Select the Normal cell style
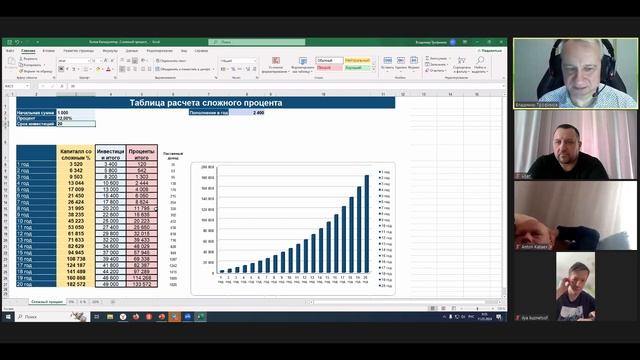This screenshot has height=360, width=640. [x=329, y=60]
